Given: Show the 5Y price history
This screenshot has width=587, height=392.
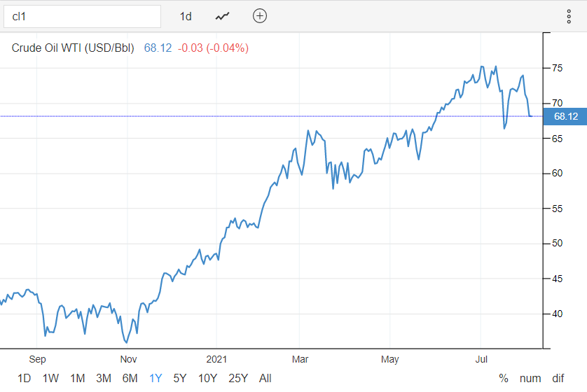Looking at the screenshot, I should tap(180, 378).
